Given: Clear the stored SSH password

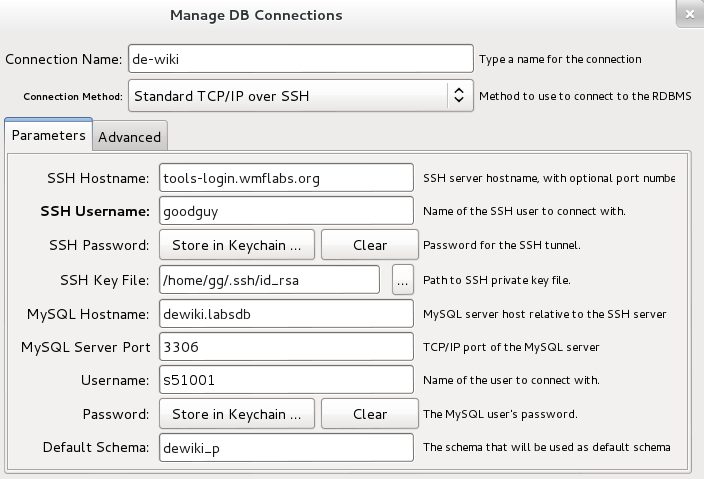Looking at the screenshot, I should coord(370,245).
